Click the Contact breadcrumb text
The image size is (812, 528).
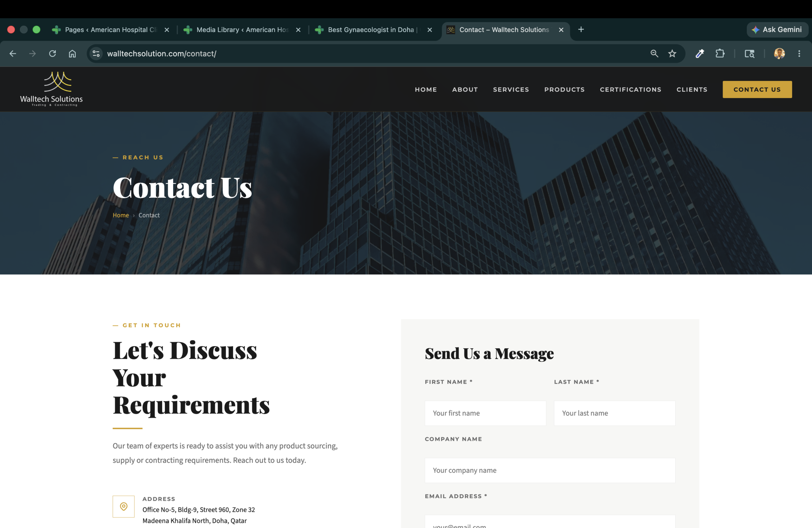pyautogui.click(x=149, y=215)
